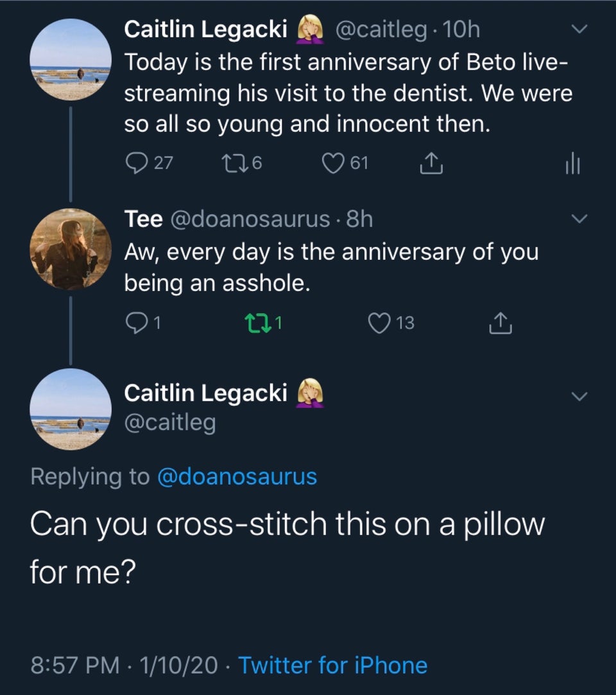Image resolution: width=616 pixels, height=695 pixels.
Task: Open Caitlin's avatar on the top tweet
Action: click(x=71, y=60)
